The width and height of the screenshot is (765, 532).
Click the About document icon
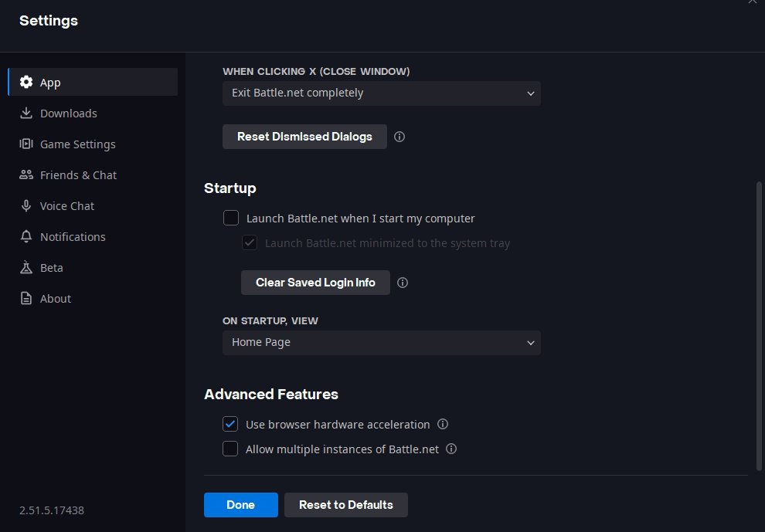pyautogui.click(x=26, y=298)
